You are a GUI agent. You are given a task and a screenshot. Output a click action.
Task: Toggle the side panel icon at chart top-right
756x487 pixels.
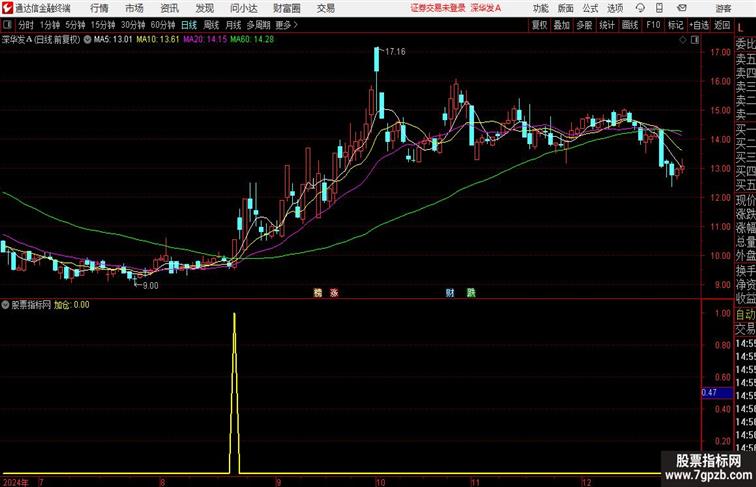coord(695,40)
